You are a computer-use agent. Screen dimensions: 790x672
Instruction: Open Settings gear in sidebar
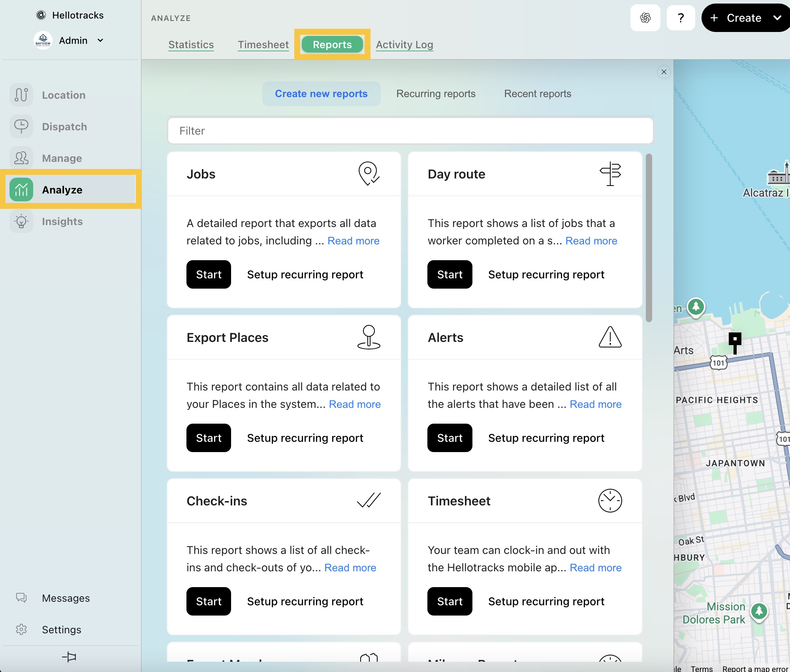pyautogui.click(x=21, y=630)
